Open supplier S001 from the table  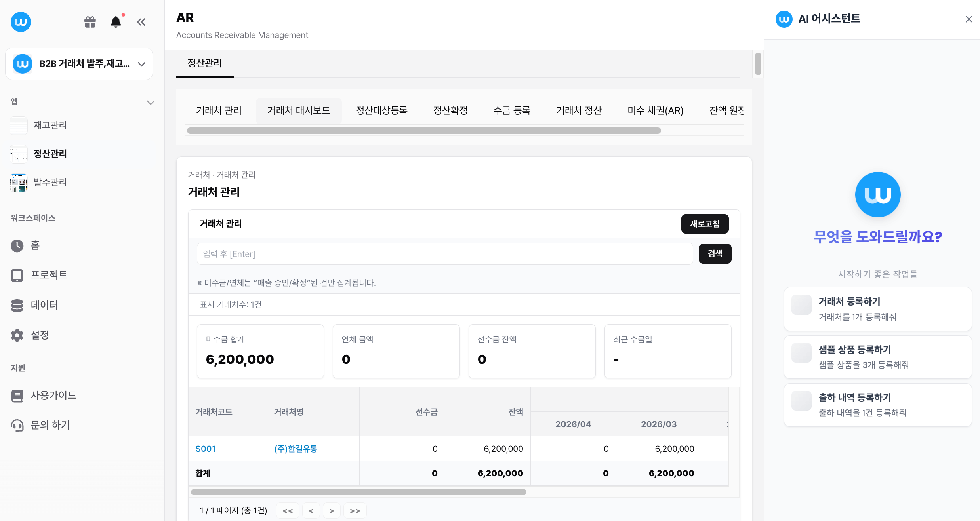206,449
